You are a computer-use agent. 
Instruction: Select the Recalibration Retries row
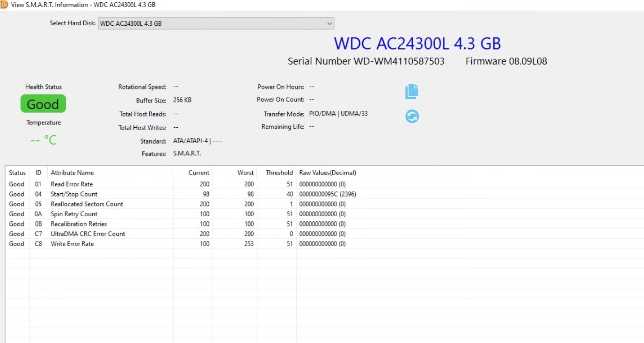coord(325,224)
